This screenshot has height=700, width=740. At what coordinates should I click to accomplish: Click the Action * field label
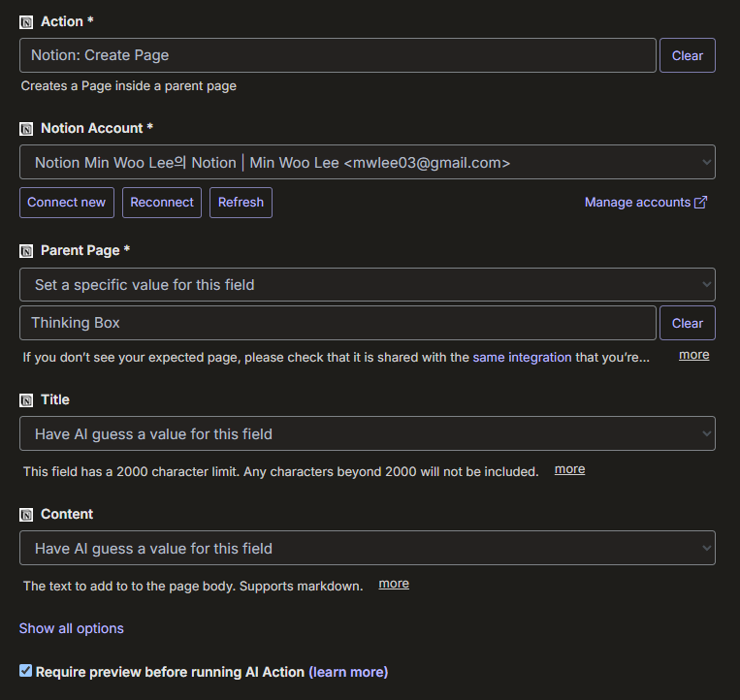67,21
